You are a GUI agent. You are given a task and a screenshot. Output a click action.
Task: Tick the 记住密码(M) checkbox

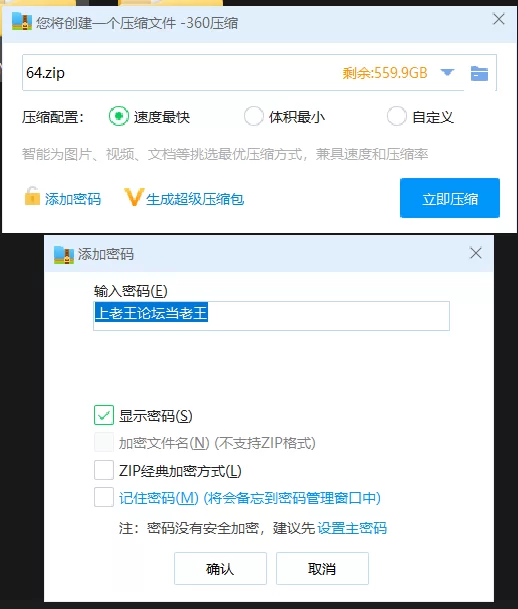pos(104,497)
